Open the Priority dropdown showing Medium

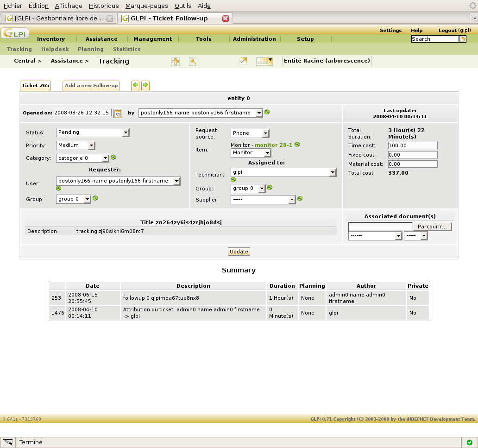75,145
